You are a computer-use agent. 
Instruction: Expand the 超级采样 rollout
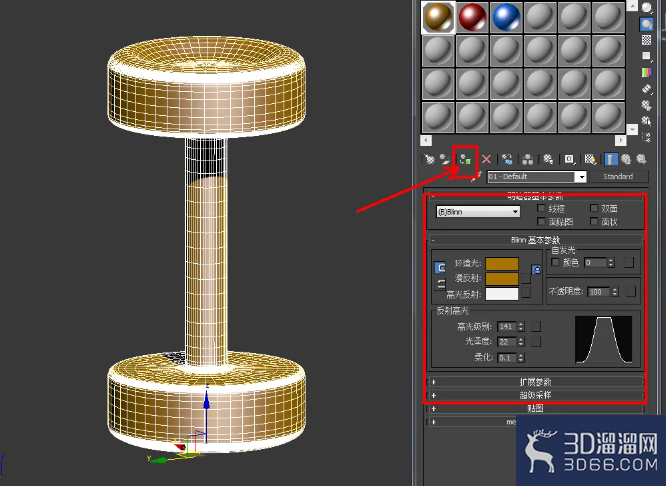pyautogui.click(x=535, y=395)
